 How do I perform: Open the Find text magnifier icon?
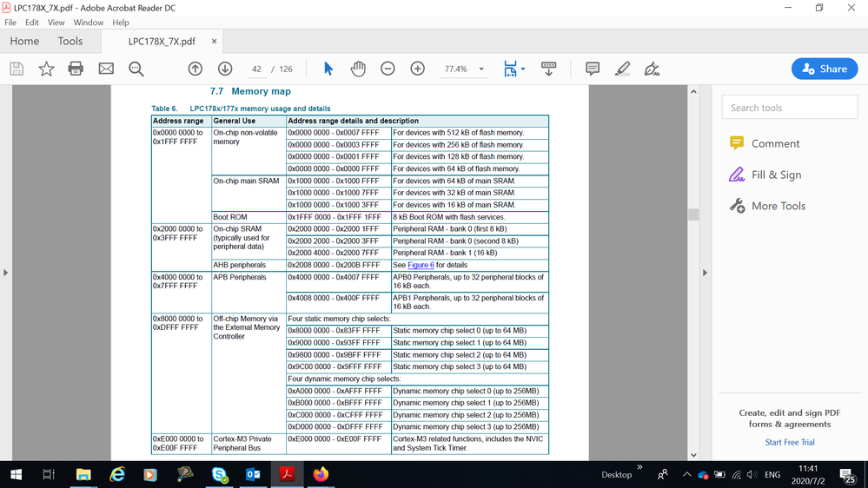pos(136,69)
